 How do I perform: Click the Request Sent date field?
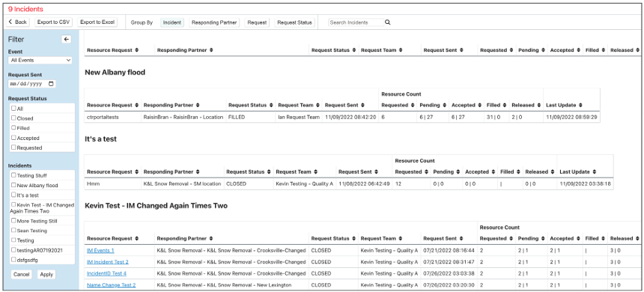(32, 84)
